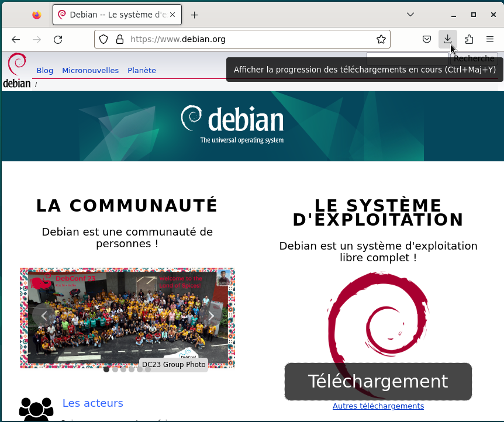Click the Recherche search button
The height and width of the screenshot is (422, 504).
pos(474,58)
